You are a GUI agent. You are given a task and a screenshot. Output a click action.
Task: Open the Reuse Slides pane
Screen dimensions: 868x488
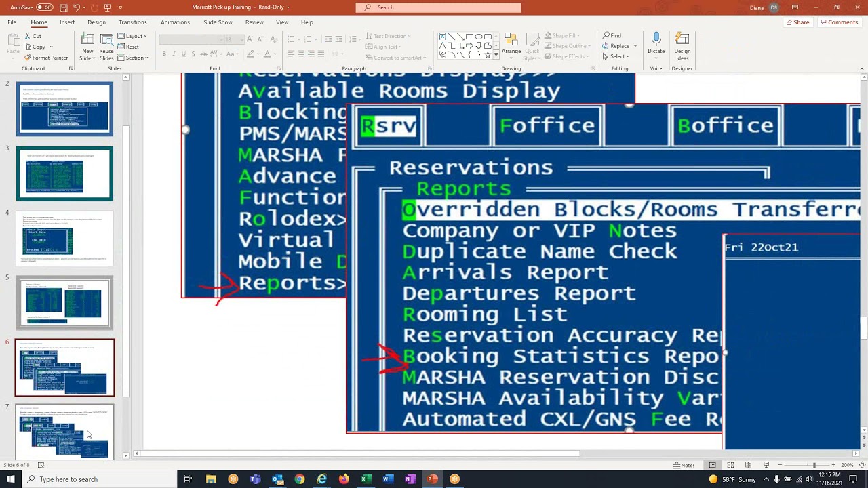point(106,46)
